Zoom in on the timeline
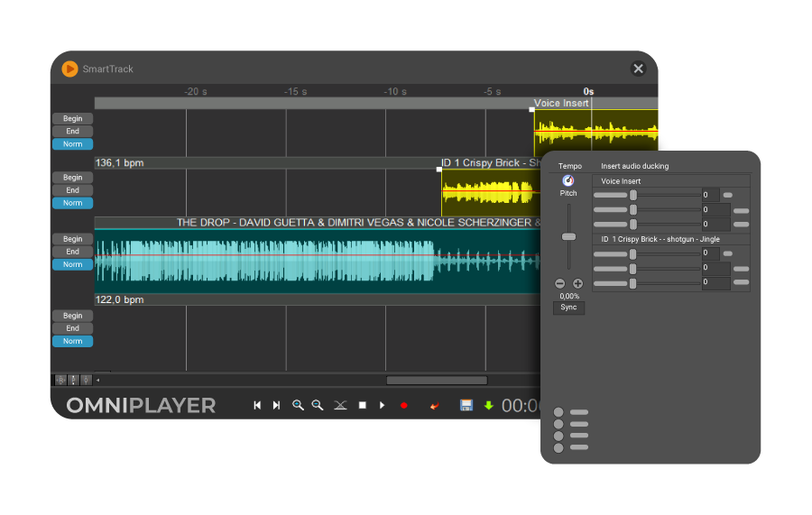The image size is (812, 515). pyautogui.click(x=298, y=405)
